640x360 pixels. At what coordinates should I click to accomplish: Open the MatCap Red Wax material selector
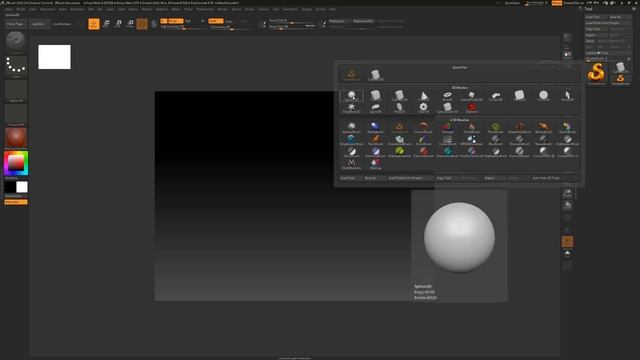16,138
